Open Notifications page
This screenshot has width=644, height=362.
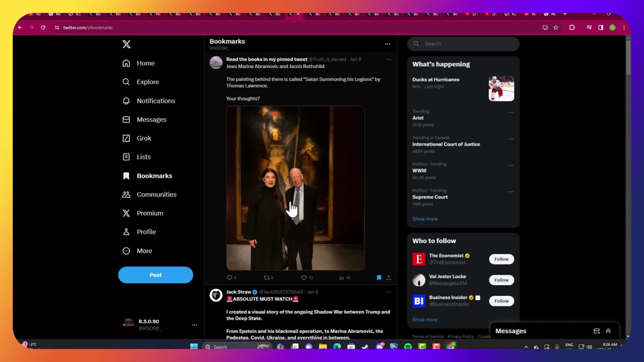click(x=148, y=101)
